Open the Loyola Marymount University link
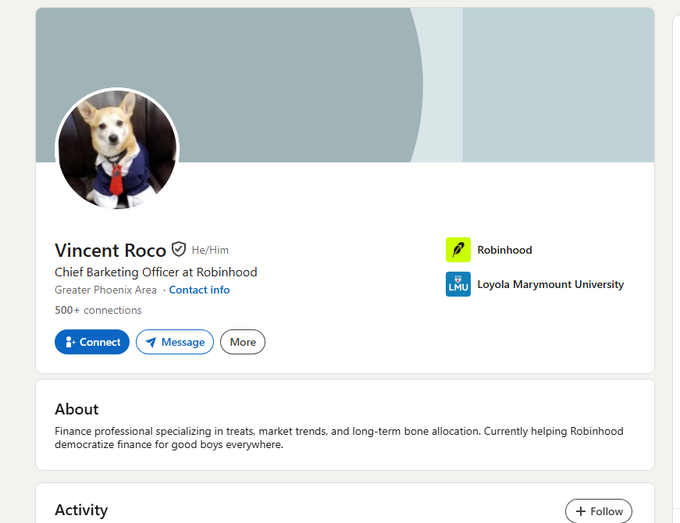 pos(550,284)
